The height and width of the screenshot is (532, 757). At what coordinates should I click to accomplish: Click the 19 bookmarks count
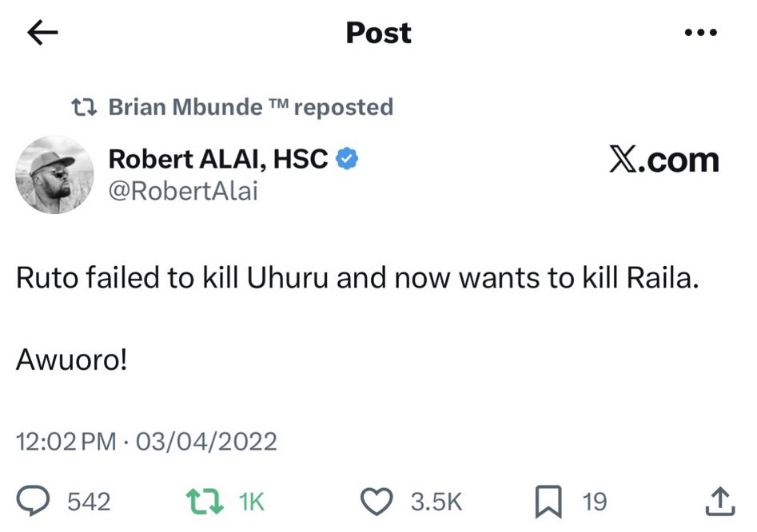[x=594, y=502]
